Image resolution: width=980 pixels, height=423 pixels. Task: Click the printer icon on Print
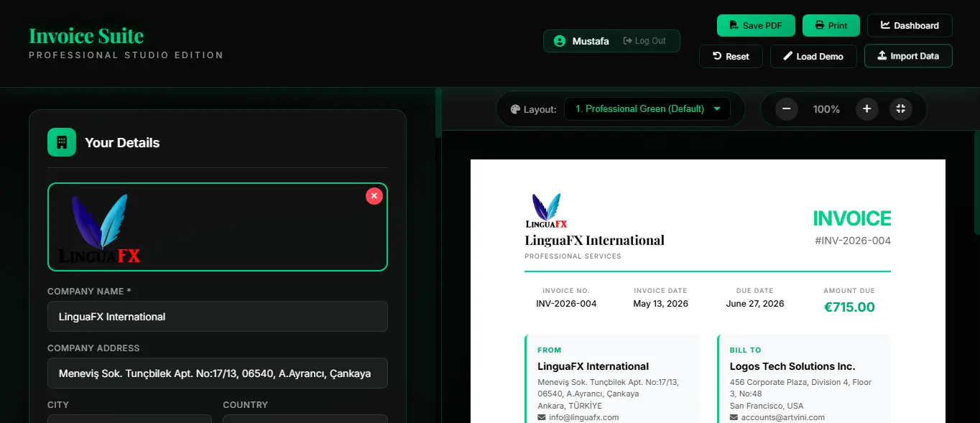[x=819, y=25]
